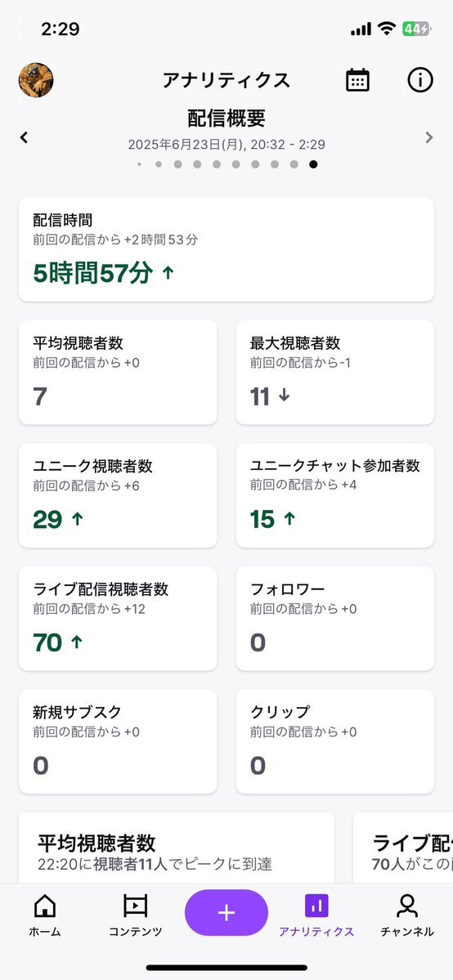Open the ユニーク視聴者数 card showing 29
Image resolution: width=453 pixels, height=980 pixels.
tap(119, 495)
